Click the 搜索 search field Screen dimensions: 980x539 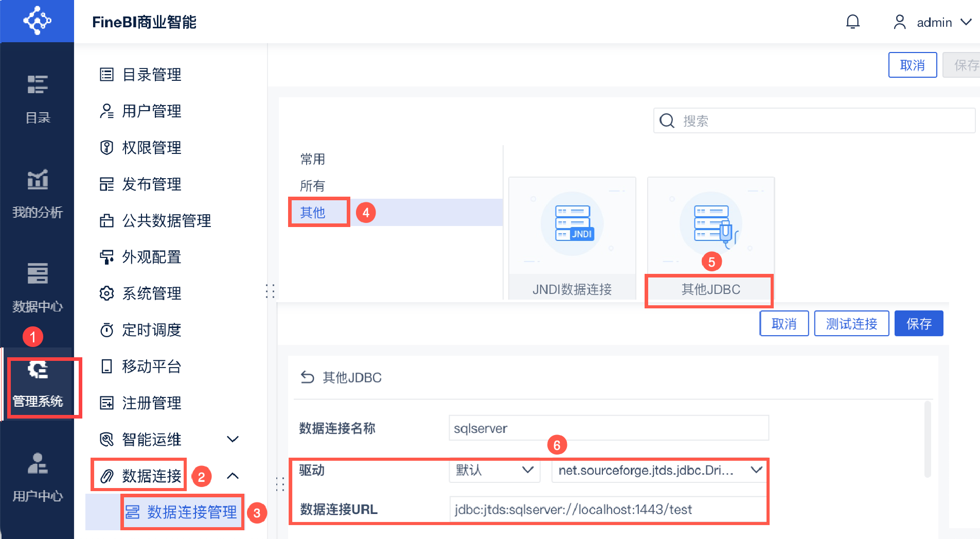click(814, 120)
